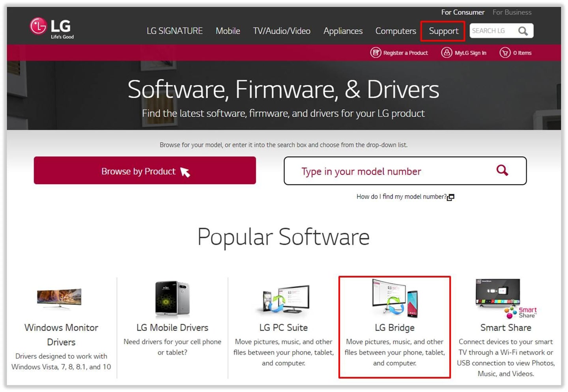Click the LG Mobile Drivers phone image
The width and height of the screenshot is (568, 392).
pyautogui.click(x=172, y=299)
